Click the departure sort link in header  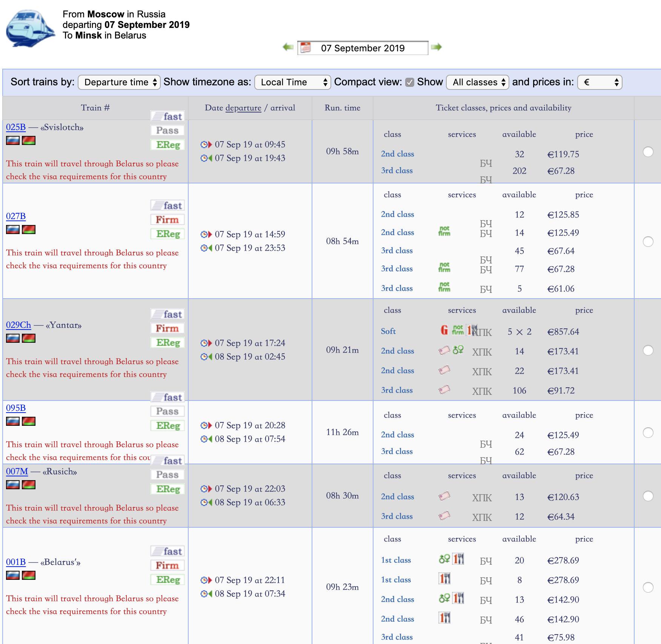point(243,108)
